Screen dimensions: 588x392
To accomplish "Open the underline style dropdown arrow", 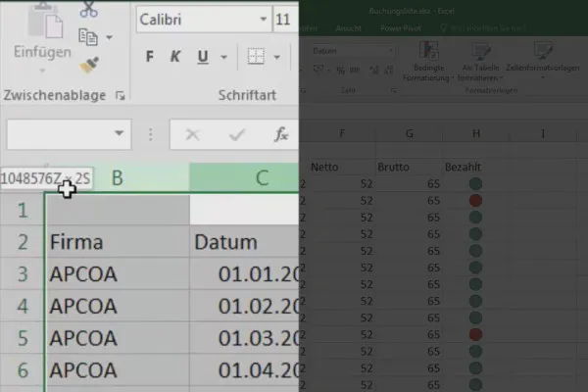I will point(223,57).
